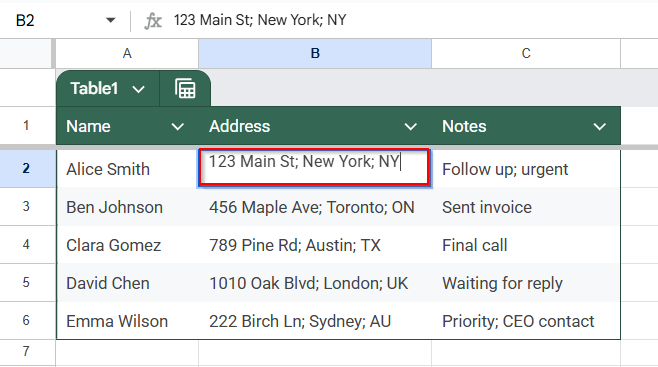Select column A header
The image size is (658, 367).
(127, 53)
